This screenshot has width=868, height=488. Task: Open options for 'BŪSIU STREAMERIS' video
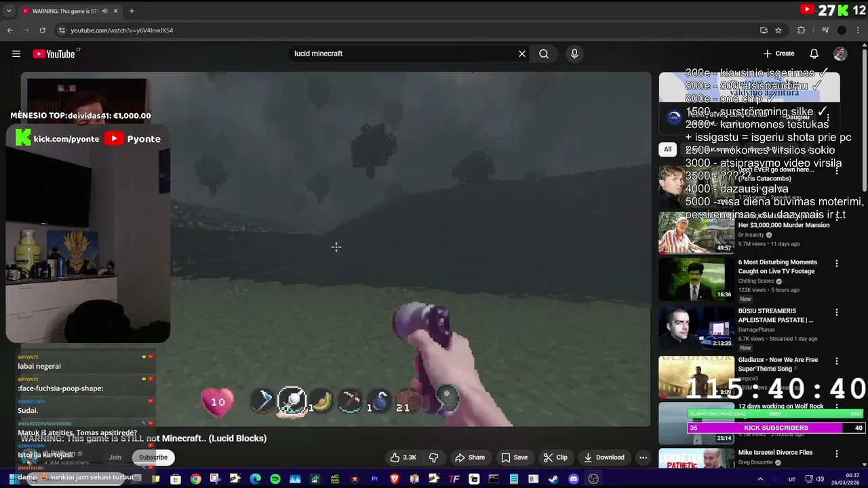point(837,312)
